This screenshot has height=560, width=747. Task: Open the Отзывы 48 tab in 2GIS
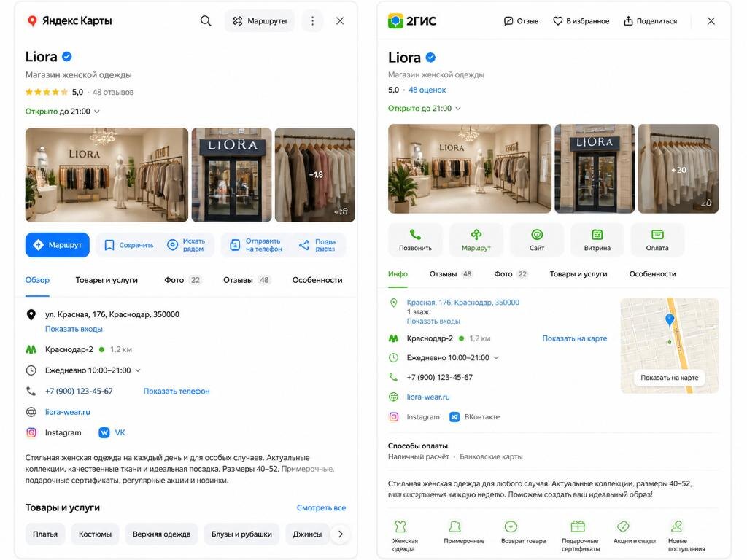click(x=451, y=274)
